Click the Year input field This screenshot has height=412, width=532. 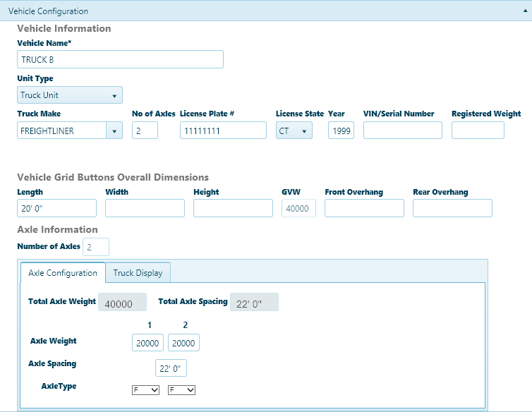pos(341,131)
